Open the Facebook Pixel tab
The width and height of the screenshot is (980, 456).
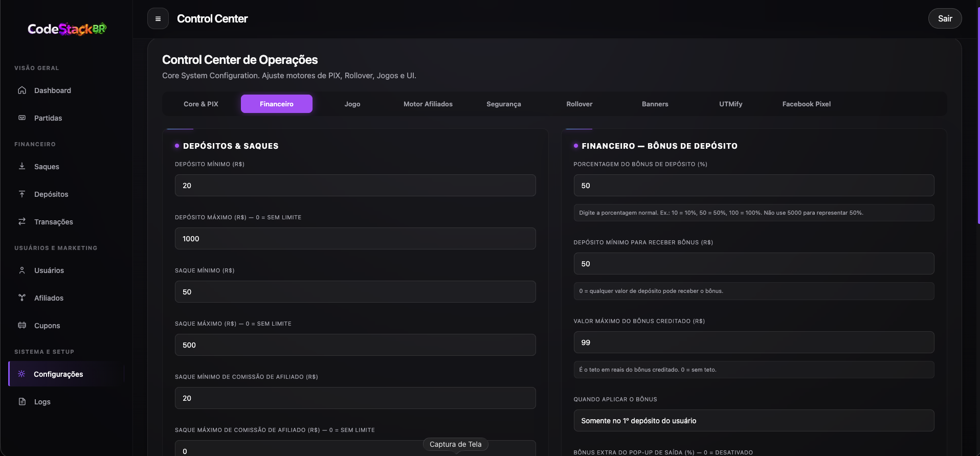point(807,104)
